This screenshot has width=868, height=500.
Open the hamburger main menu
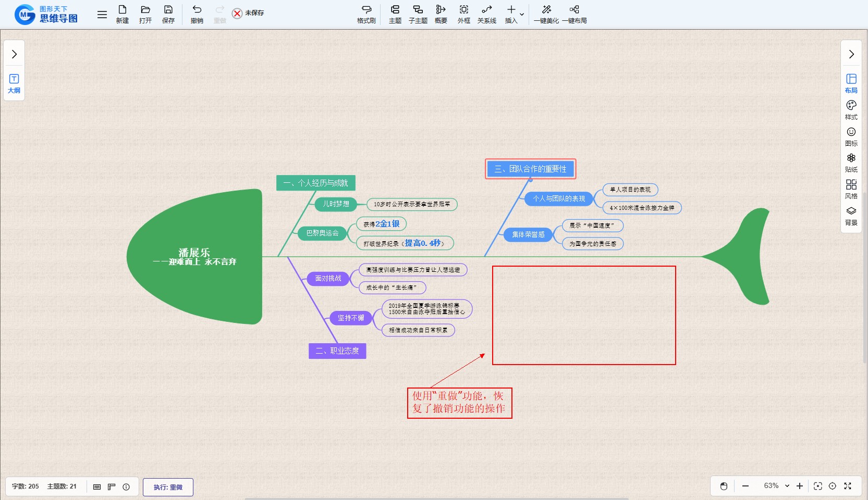102,15
